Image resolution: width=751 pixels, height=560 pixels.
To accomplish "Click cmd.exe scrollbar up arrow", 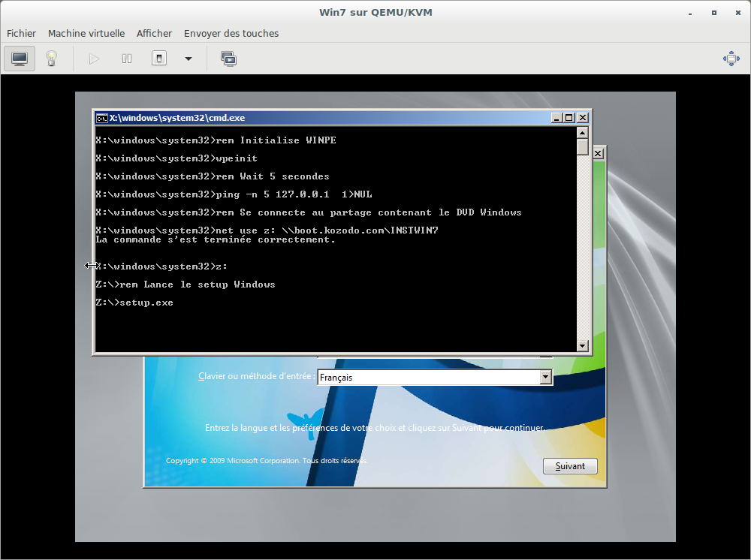I will [x=583, y=133].
